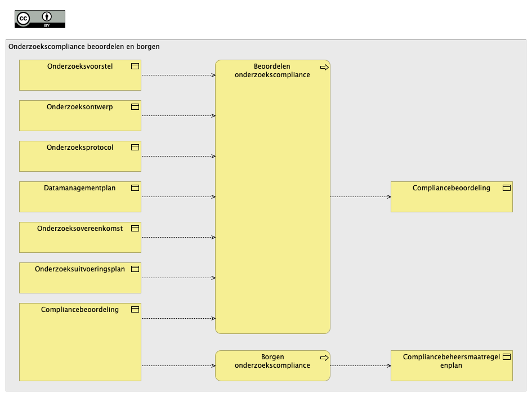Select the Borgen onderzoekscompliance label

tap(272, 361)
